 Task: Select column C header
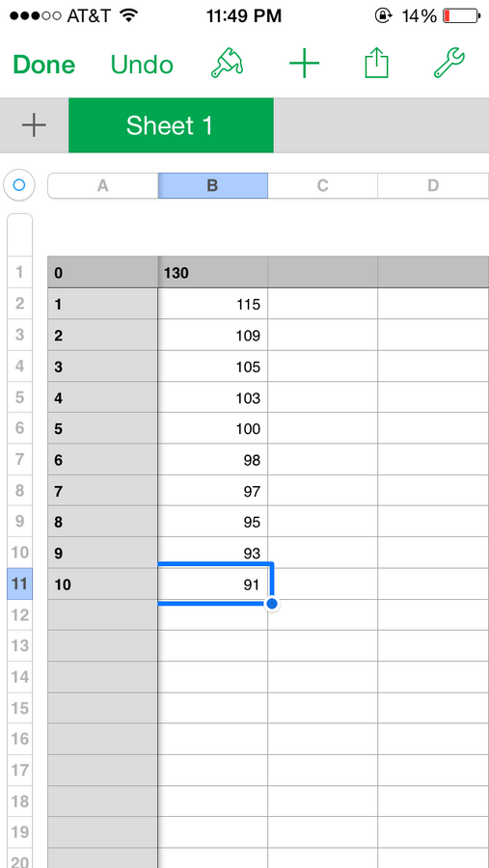(323, 185)
